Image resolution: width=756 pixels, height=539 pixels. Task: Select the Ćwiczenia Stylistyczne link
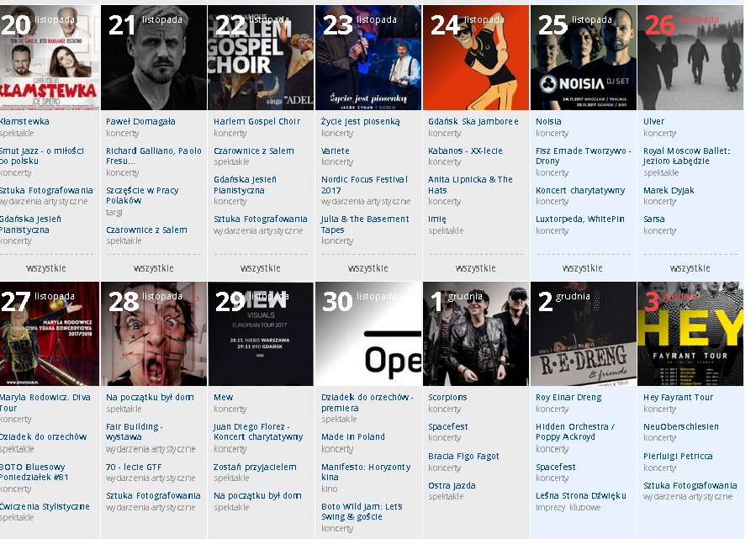pyautogui.click(x=45, y=507)
